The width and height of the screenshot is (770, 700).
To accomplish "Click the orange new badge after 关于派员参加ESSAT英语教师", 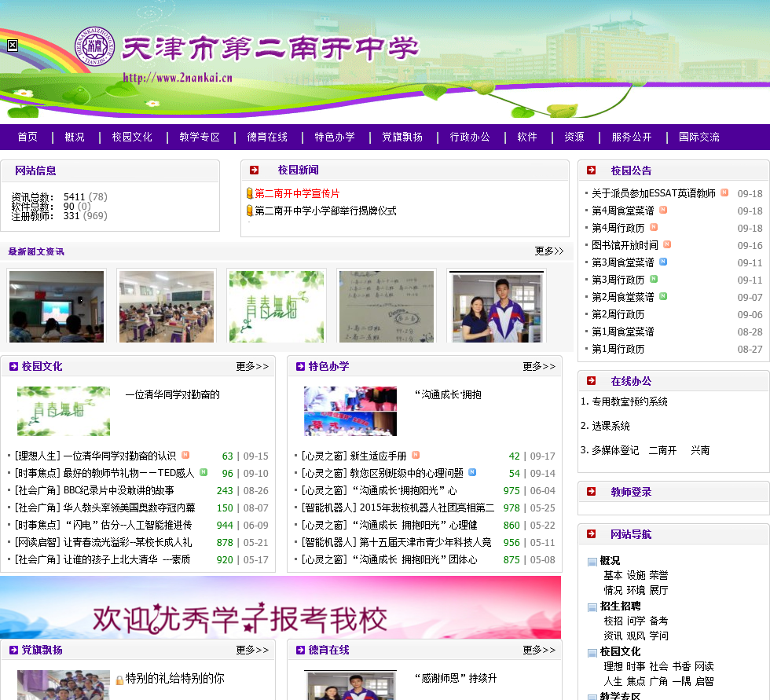I will pos(724,192).
